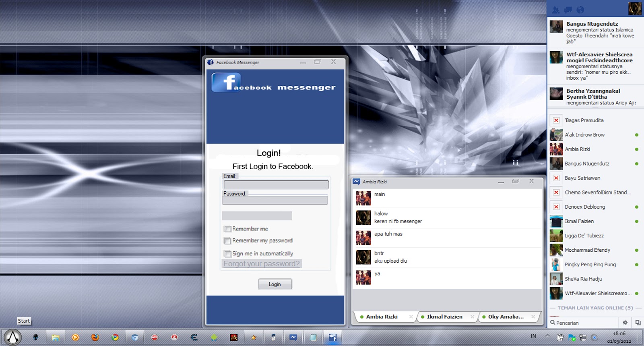The height and width of the screenshot is (346, 644).
Task: Open chat with Bagas Pramudita
Action: tap(594, 120)
